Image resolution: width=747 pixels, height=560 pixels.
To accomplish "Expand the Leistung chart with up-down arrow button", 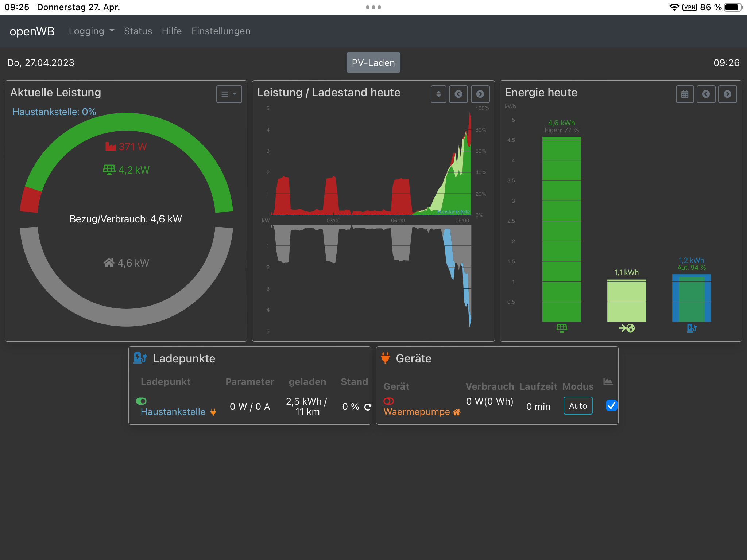I will [438, 94].
